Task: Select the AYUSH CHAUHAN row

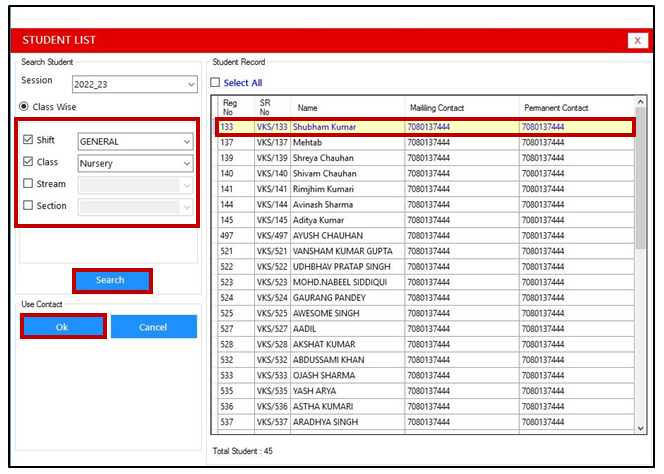Action: [x=426, y=236]
